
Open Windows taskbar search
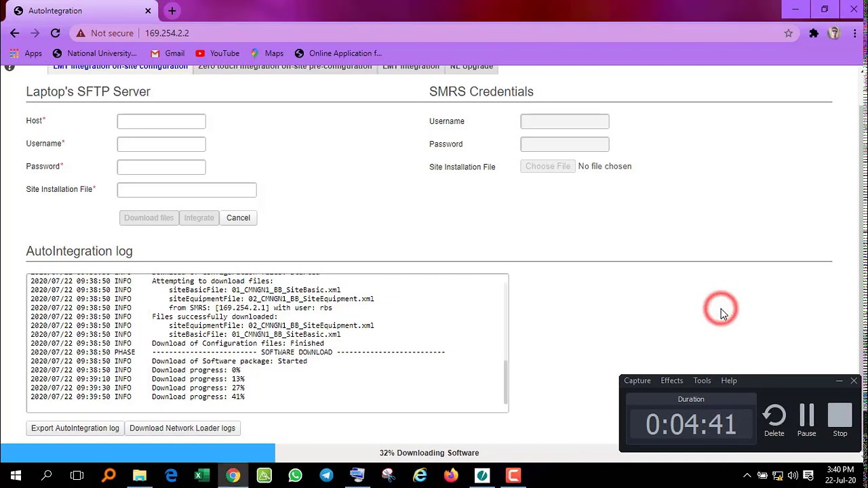coord(47,476)
